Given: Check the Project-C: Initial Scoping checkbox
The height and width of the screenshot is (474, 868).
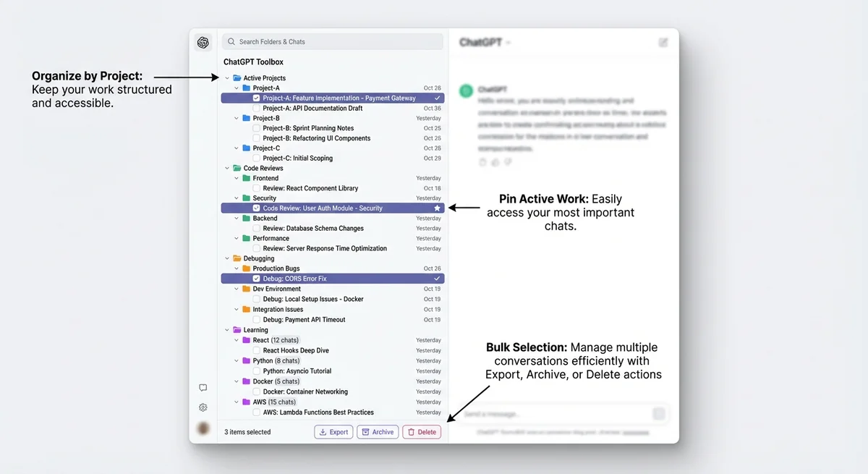Looking at the screenshot, I should point(256,158).
